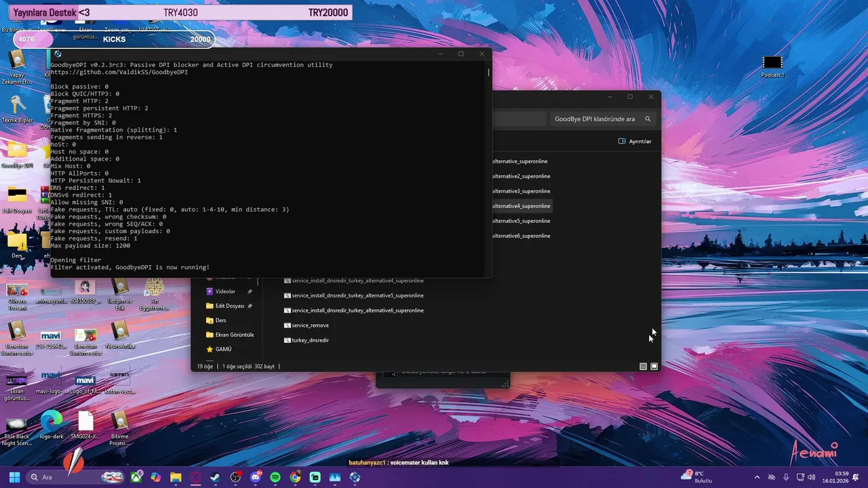Open Opera GX browser in taskbar

(x=196, y=477)
